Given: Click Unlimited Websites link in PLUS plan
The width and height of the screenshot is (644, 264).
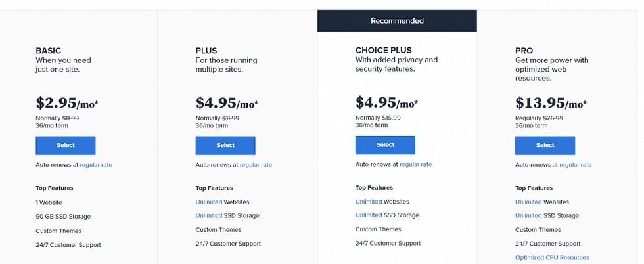Looking at the screenshot, I should coord(209,202).
